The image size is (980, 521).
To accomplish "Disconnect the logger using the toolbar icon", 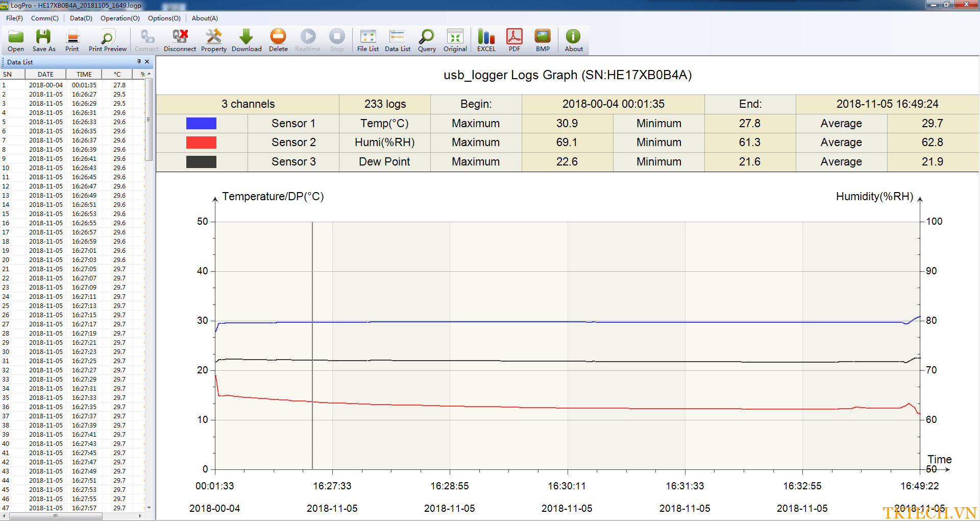I will click(180, 40).
